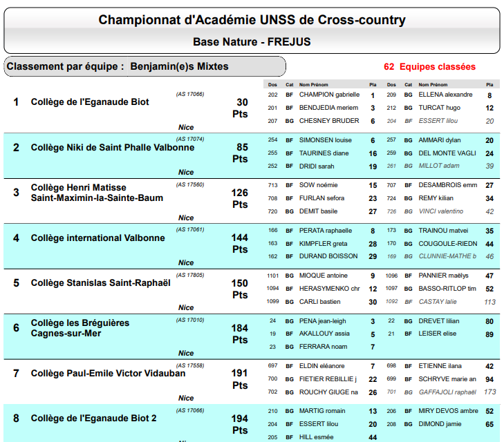The height and width of the screenshot is (442, 504).
Task: Click runner 'TAURINES diane'
Action: tap(324, 153)
